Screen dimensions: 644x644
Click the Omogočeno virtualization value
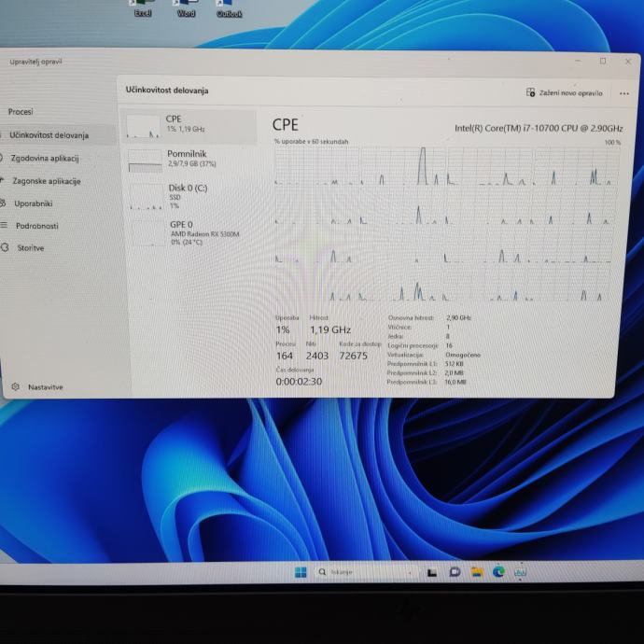(463, 355)
